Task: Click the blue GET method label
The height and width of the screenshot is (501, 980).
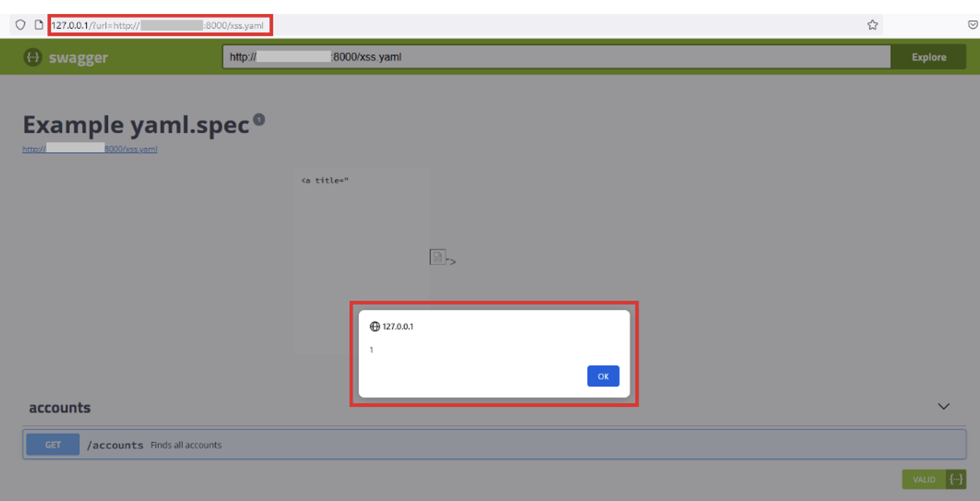Action: click(53, 445)
